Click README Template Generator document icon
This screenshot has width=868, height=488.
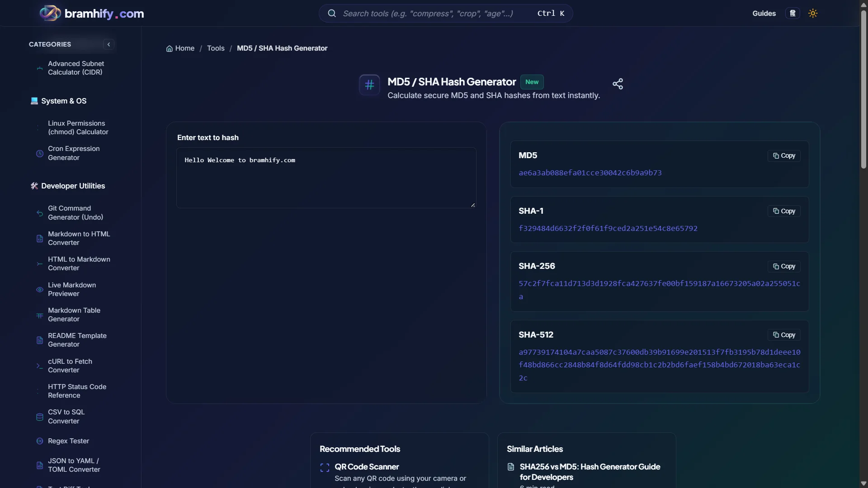(x=40, y=340)
